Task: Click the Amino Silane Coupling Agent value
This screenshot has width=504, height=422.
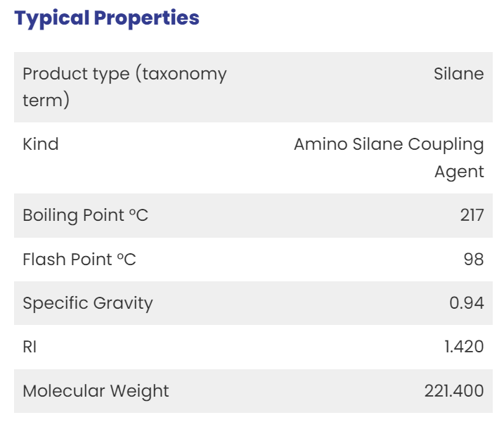Action: [389, 158]
